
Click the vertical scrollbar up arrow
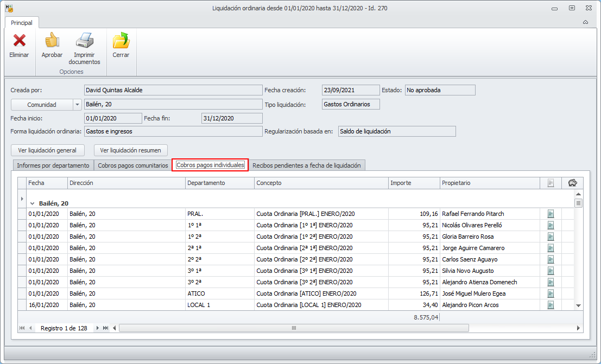point(578,194)
